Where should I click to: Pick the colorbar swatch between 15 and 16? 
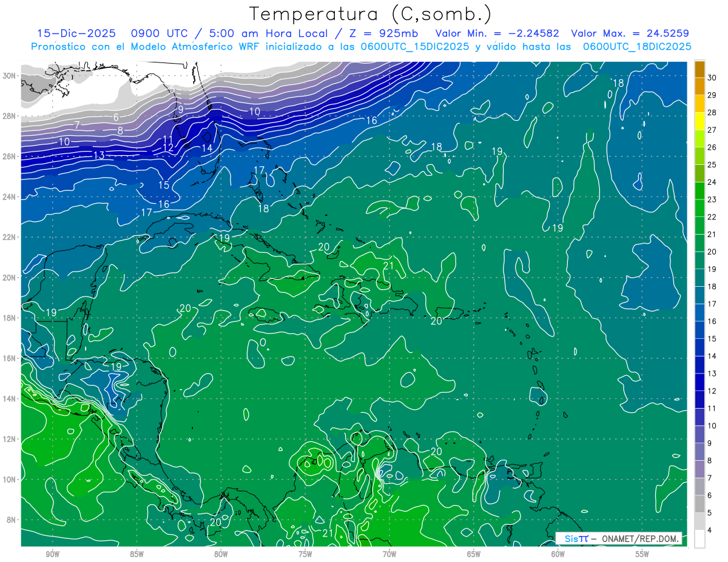[x=699, y=330]
